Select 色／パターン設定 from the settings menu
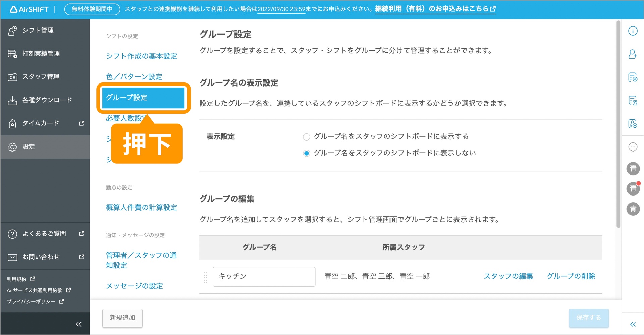Screen dimensions: 644x335 (134, 76)
